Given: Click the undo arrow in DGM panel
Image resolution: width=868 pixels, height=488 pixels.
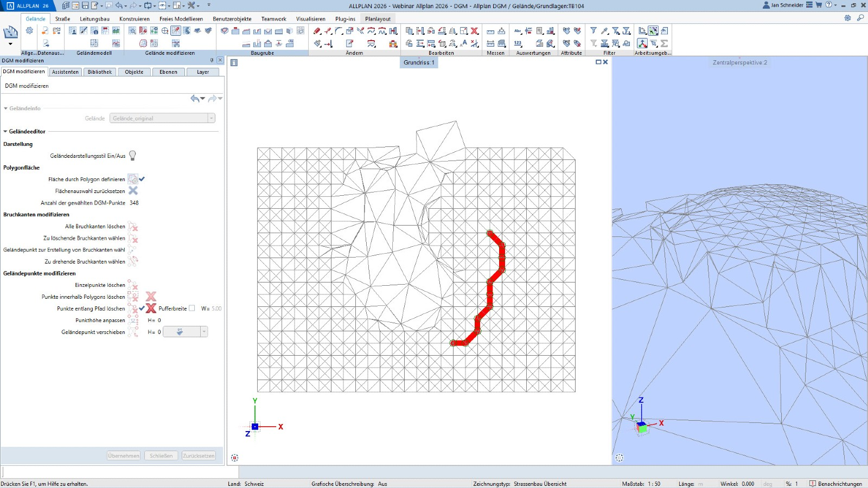Looking at the screenshot, I should point(195,99).
